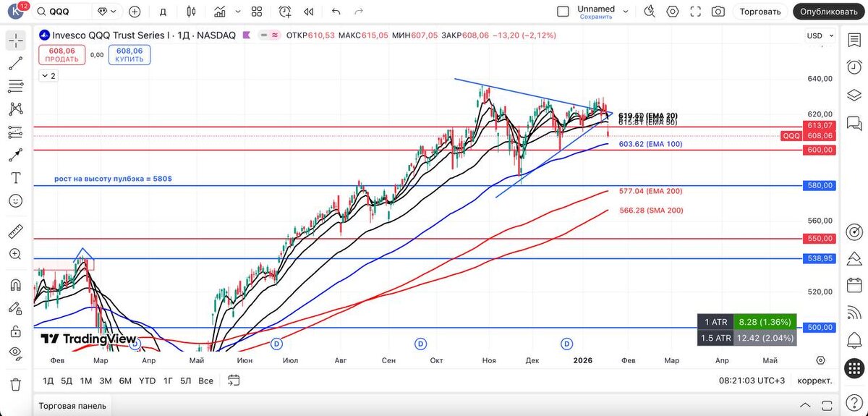868x416 pixels.
Task: Open the object tree layers panel
Action: coord(854,95)
